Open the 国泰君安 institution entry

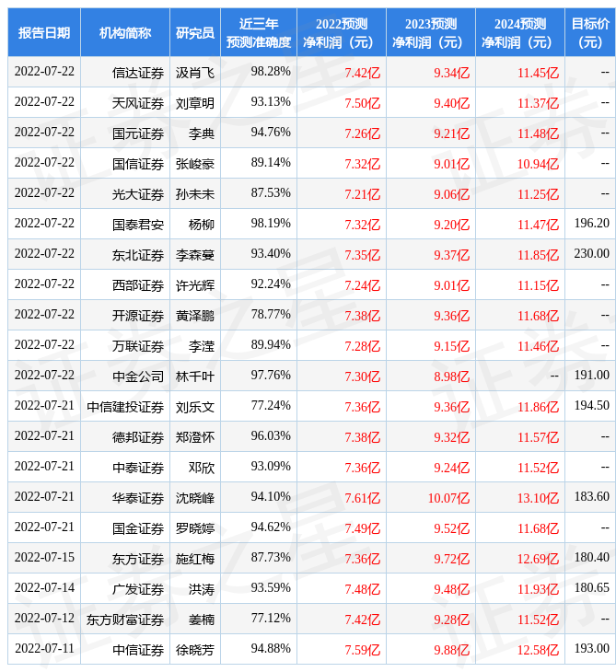138,224
